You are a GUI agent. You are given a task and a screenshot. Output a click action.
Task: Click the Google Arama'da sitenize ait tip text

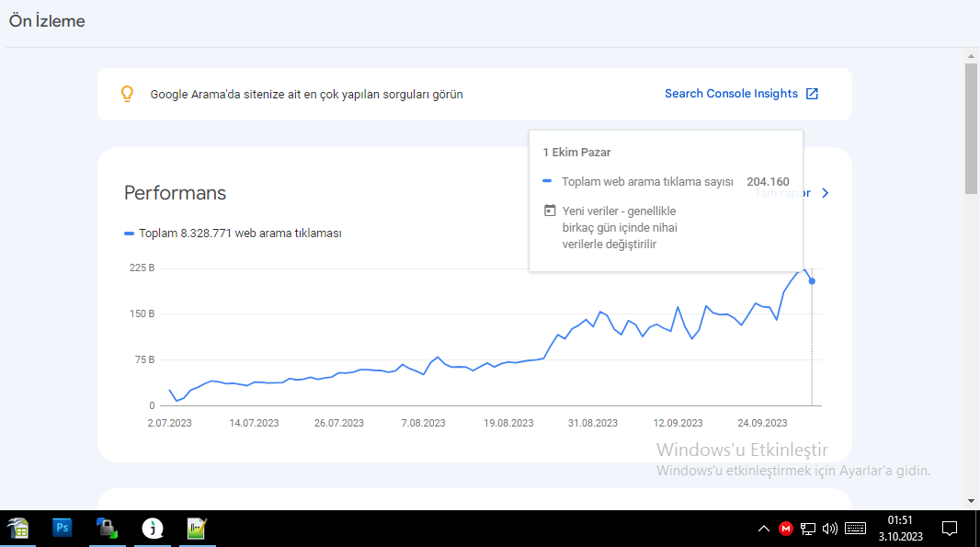click(306, 95)
